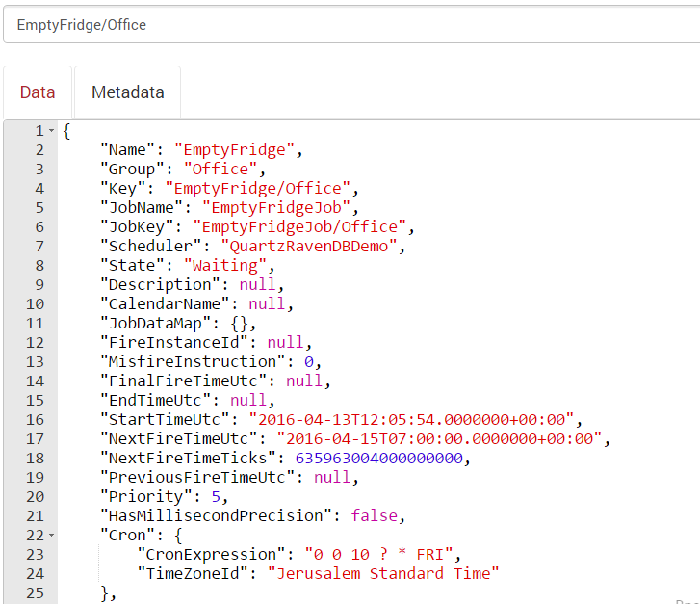Click the null value of FinalFireTimeUtc

click(x=304, y=381)
